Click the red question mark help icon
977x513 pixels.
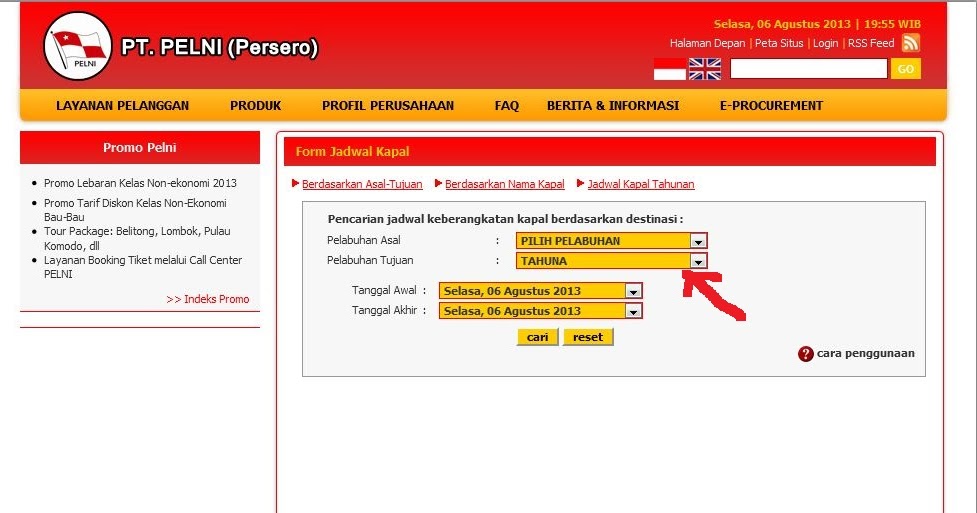pyautogui.click(x=806, y=354)
